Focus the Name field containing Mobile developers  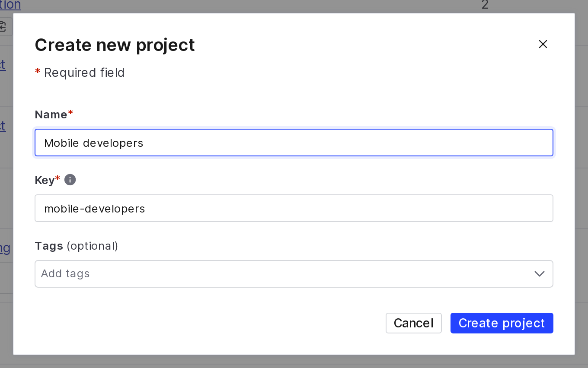tap(294, 143)
